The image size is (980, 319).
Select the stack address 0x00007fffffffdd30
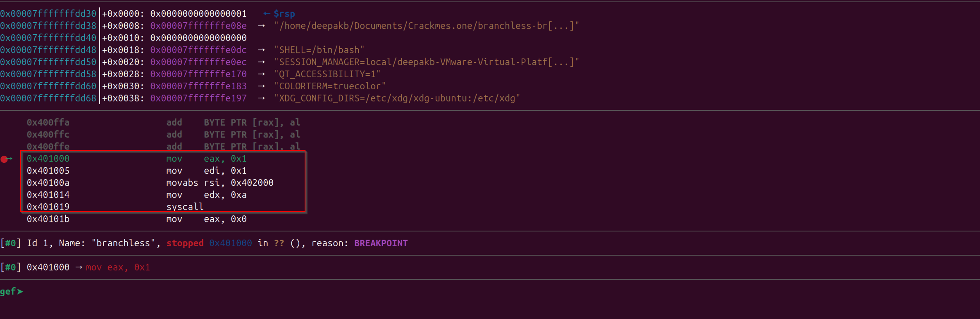[x=48, y=14]
